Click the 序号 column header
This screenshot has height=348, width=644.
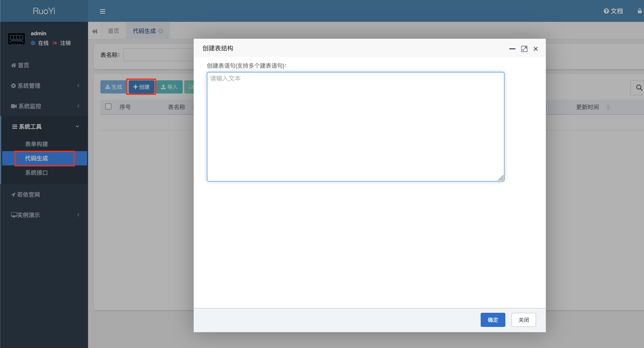(x=125, y=107)
